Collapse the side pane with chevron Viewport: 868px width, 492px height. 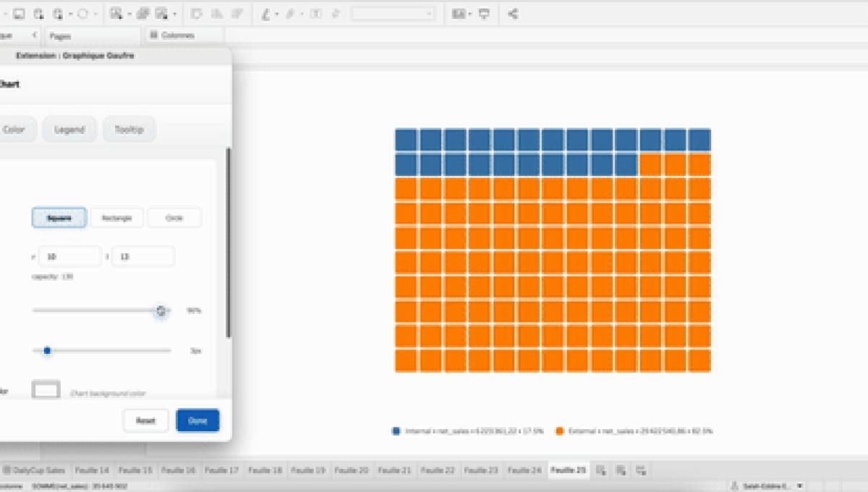(35, 35)
